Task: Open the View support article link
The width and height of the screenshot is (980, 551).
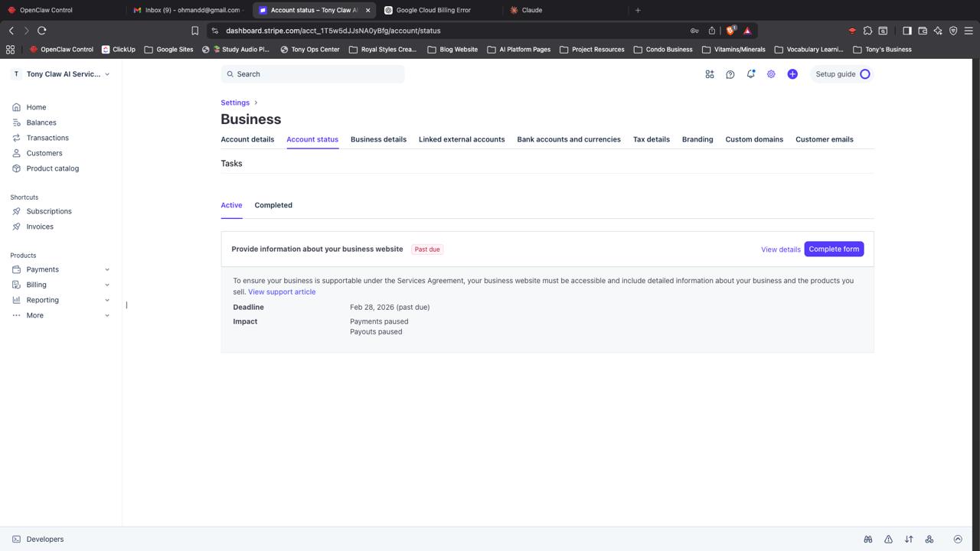Action: (x=282, y=292)
